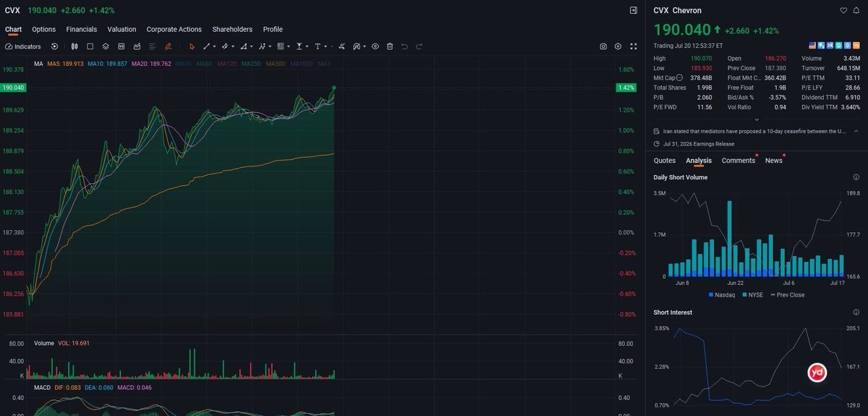868x416 pixels.
Task: Switch to the Quotes tab in side panel
Action: (664, 161)
